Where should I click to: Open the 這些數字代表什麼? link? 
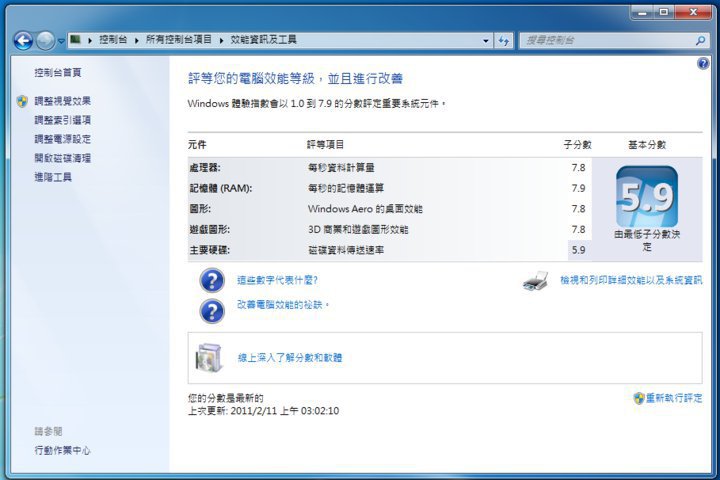pyautogui.click(x=277, y=280)
